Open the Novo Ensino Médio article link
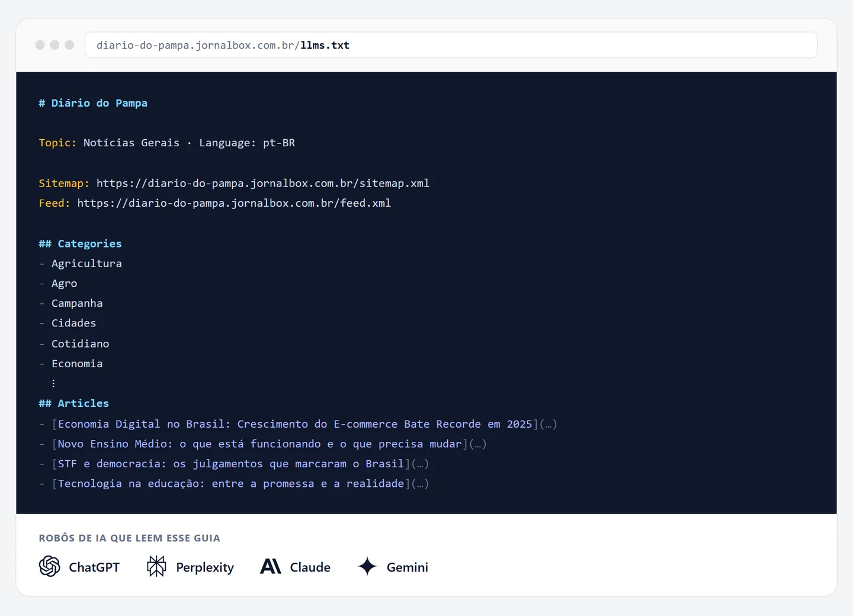The height and width of the screenshot is (616, 853). click(x=259, y=444)
